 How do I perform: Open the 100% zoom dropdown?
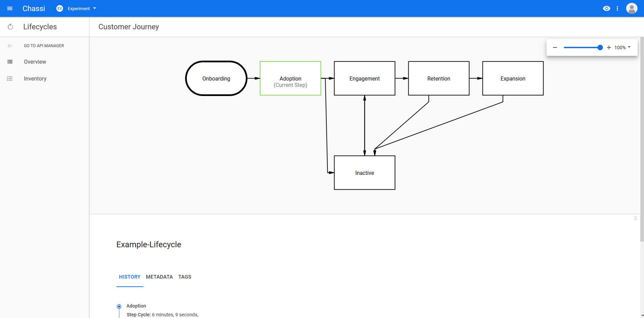tap(622, 47)
